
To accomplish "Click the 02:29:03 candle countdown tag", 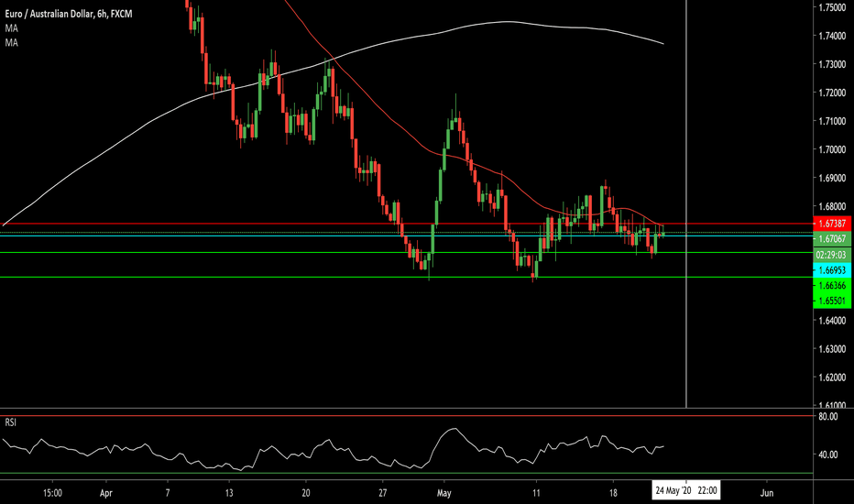I will tap(832, 255).
